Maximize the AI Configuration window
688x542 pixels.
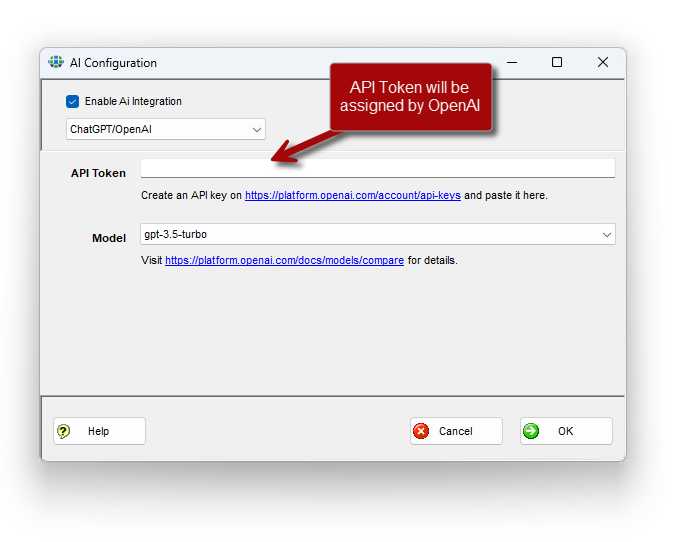click(x=557, y=62)
